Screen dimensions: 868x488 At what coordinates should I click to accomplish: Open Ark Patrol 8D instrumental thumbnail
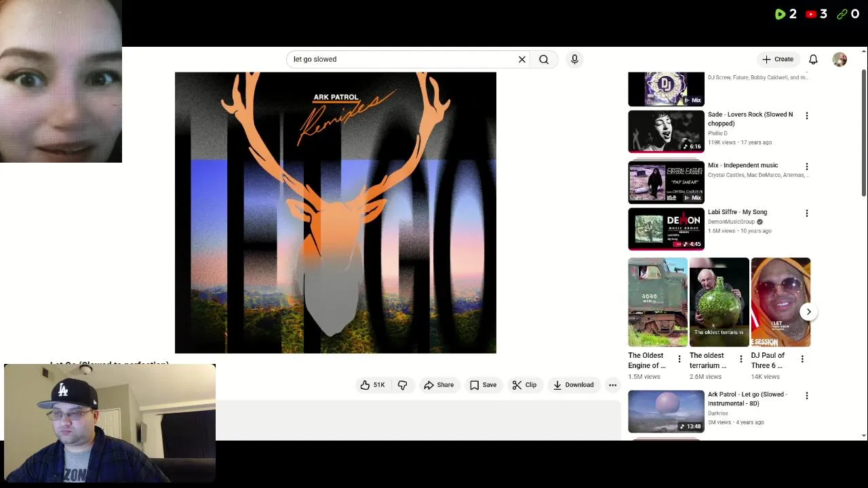click(x=666, y=411)
